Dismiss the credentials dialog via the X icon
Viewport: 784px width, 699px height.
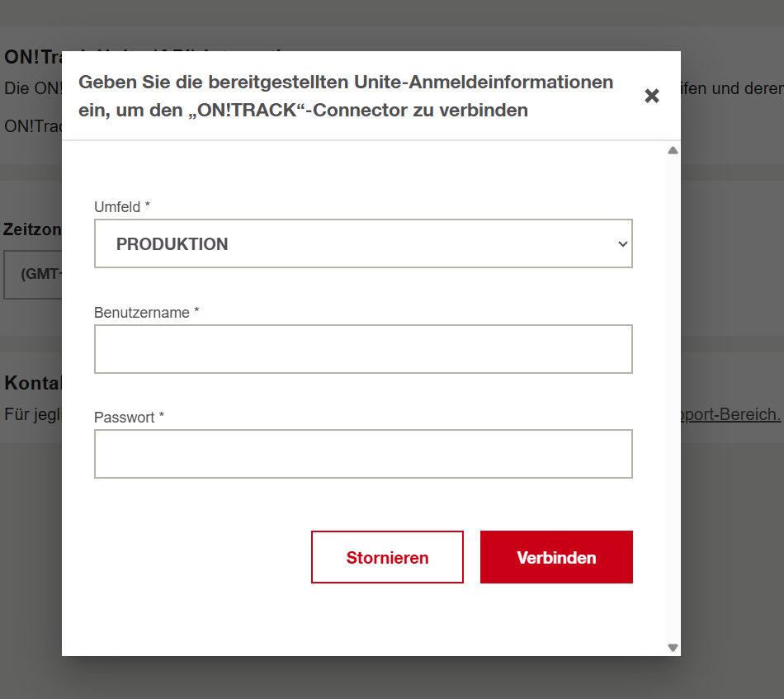(x=652, y=96)
